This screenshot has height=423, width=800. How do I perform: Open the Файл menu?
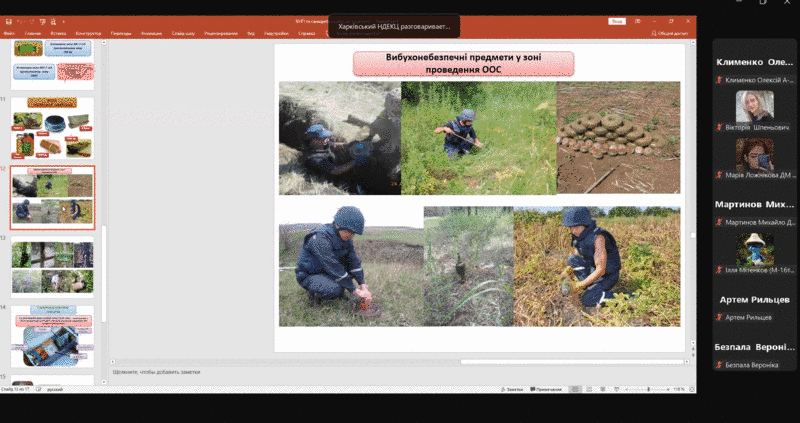pos(9,34)
